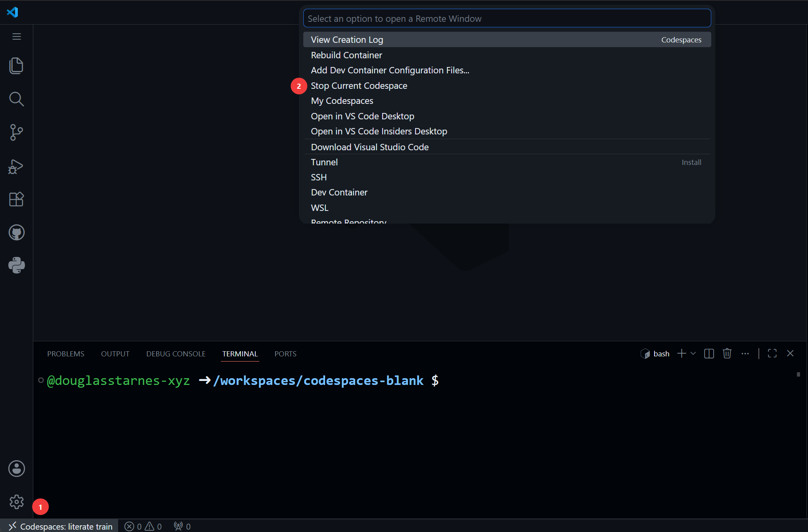Select Add Dev Container Configuration Files

507,70
